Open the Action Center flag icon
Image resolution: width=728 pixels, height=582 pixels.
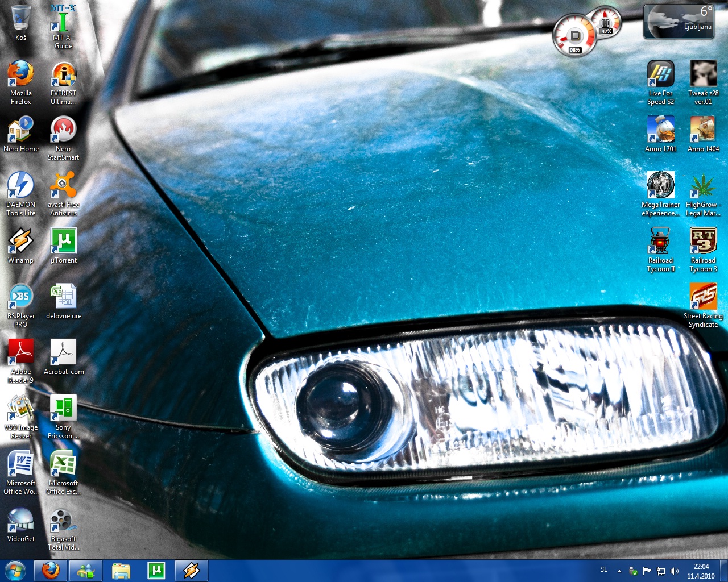pos(647,571)
